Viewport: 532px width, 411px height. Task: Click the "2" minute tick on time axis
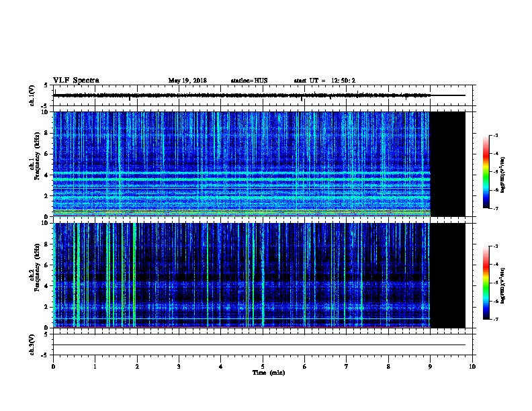(x=137, y=366)
